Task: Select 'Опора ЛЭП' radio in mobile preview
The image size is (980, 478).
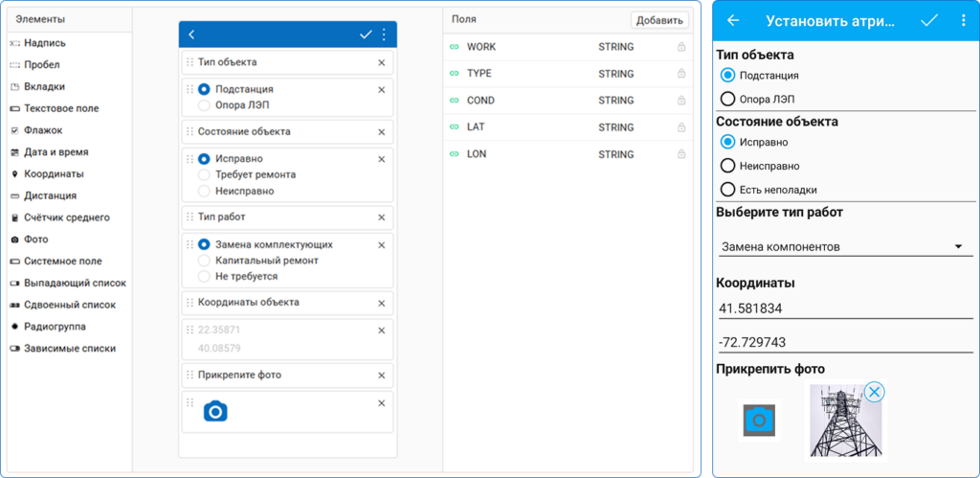Action: [728, 99]
